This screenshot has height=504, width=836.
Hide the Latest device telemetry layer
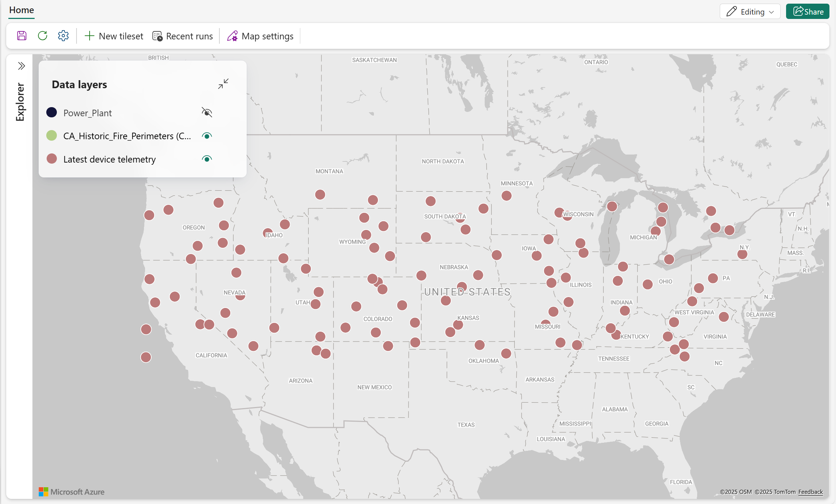tap(207, 159)
